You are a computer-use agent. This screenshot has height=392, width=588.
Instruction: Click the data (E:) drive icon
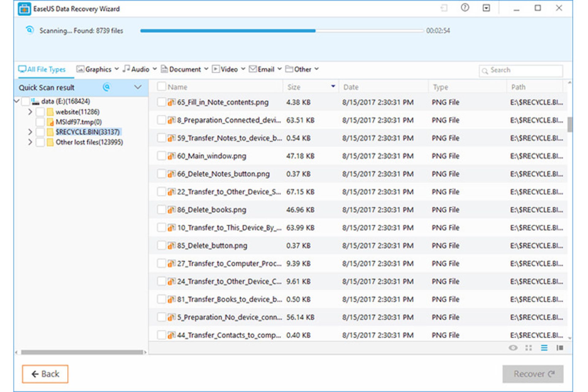(35, 101)
